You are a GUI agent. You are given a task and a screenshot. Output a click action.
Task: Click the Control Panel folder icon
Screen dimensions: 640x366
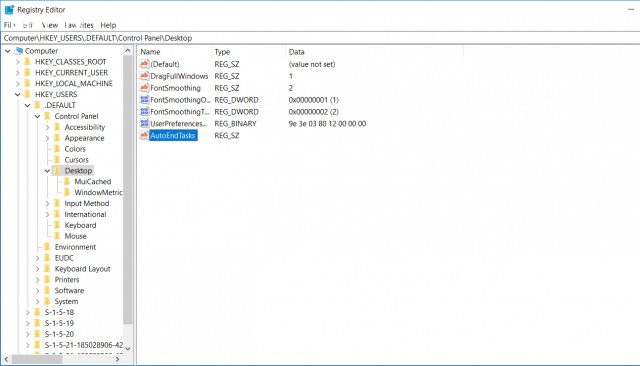click(47, 116)
